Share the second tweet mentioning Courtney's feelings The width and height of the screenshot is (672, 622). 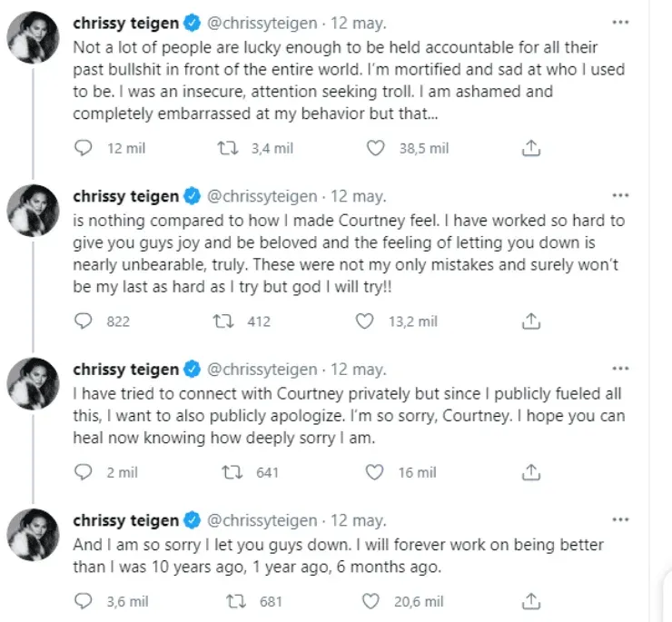point(533,321)
